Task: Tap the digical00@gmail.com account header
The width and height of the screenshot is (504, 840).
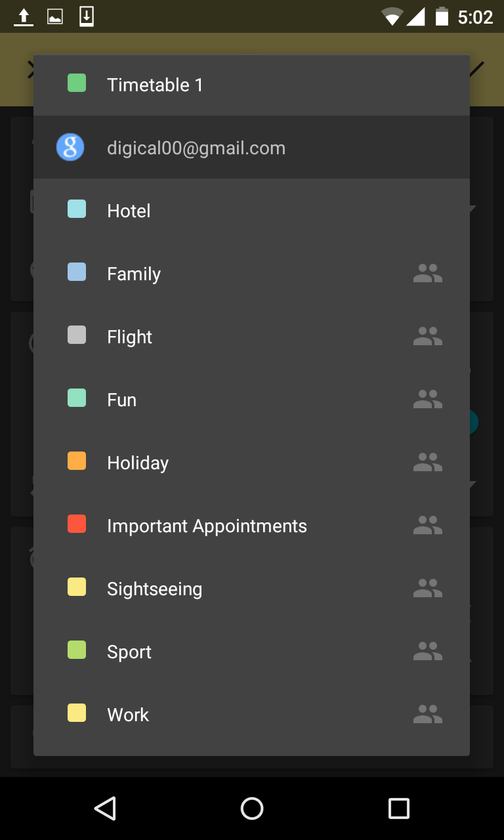Action: click(196, 148)
